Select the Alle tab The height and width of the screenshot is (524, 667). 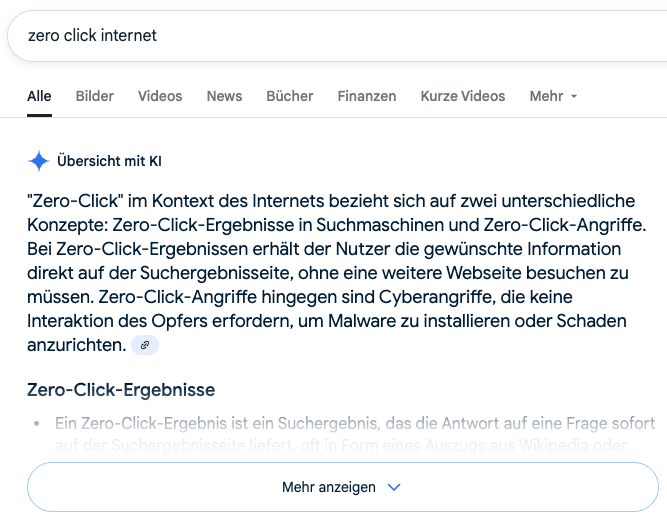(39, 96)
